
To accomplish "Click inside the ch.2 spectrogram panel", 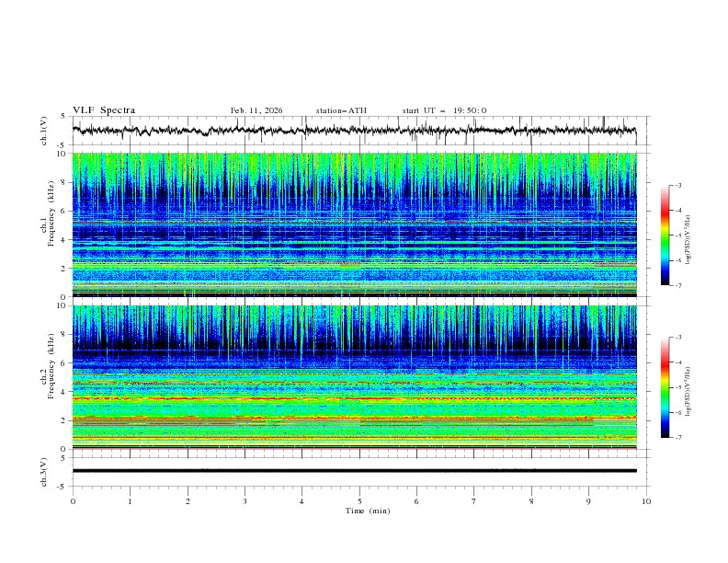I will coord(355,377).
